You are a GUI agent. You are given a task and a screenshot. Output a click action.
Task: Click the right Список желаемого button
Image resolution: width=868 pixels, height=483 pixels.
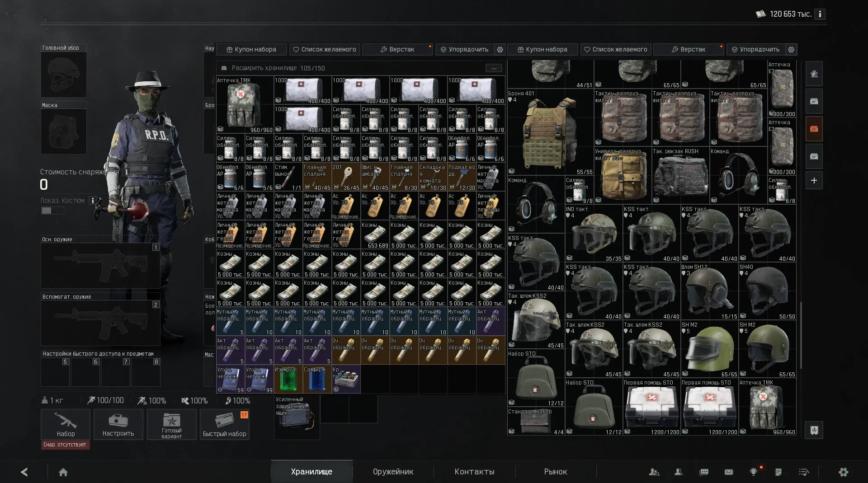[x=616, y=49]
